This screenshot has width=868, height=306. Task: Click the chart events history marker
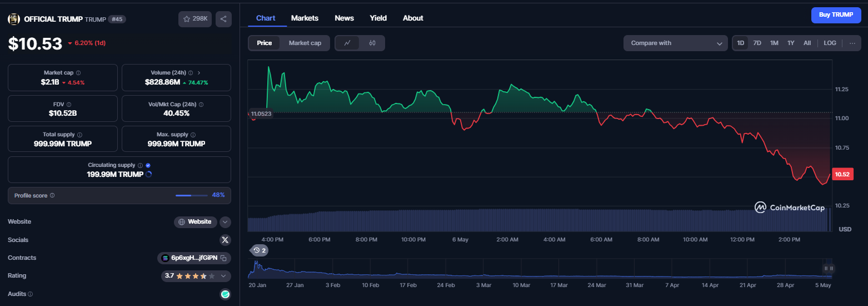[260, 250]
